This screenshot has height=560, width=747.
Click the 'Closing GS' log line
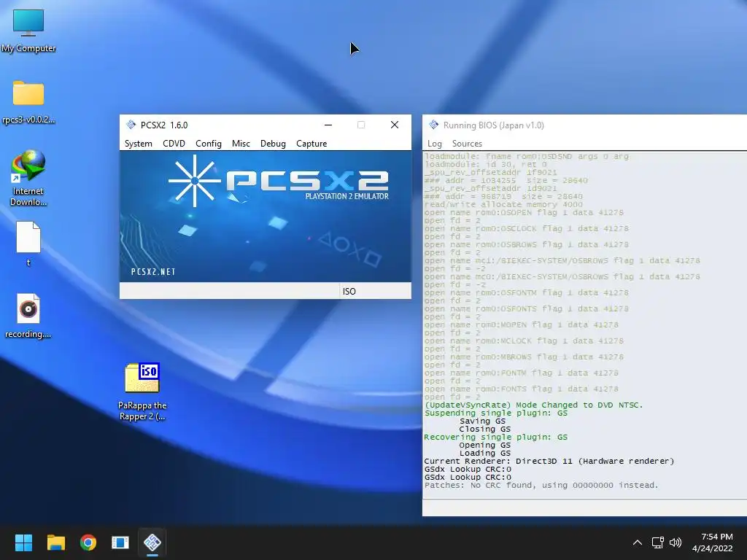484,429
